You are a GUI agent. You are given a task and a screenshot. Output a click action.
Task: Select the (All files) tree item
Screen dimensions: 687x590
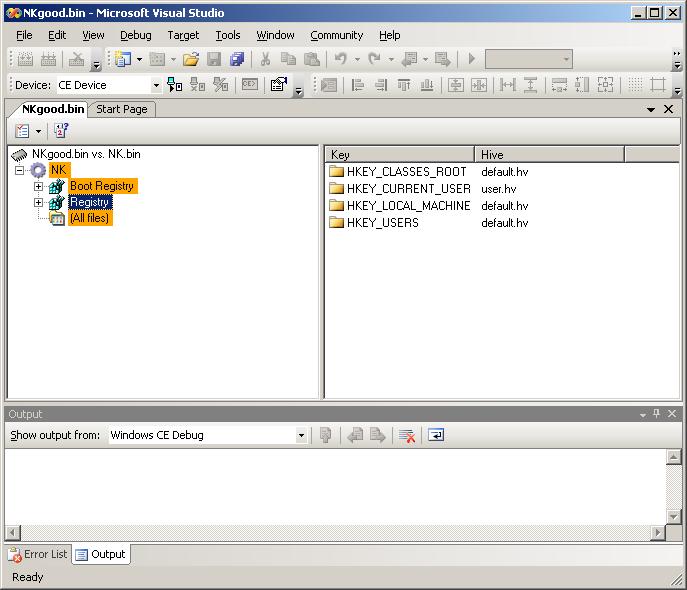coord(90,218)
